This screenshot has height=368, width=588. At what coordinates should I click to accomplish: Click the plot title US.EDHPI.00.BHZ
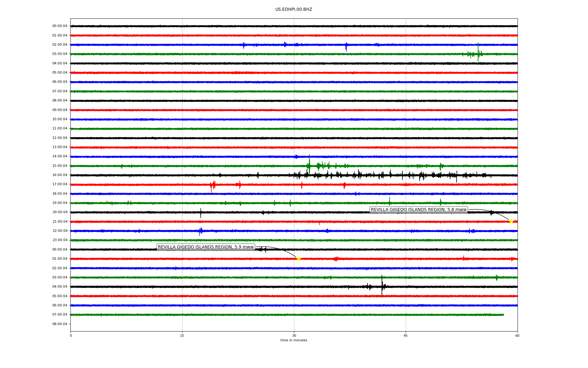294,10
